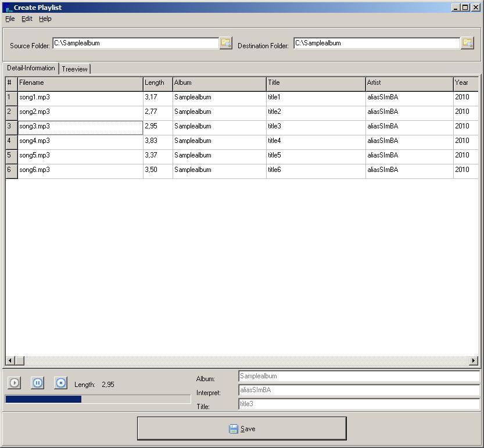484x448 pixels.
Task: Browse for Destination Folder using folder icon
Action: point(467,43)
